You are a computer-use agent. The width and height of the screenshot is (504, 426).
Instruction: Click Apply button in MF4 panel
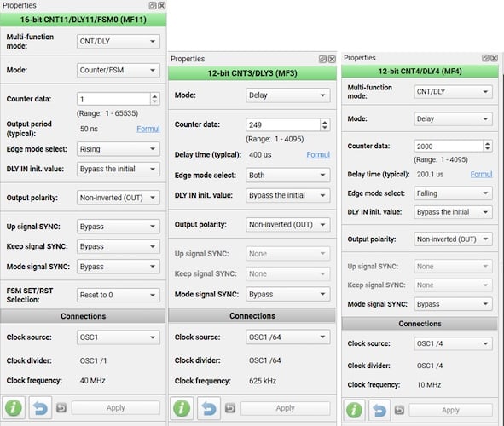[450, 410]
